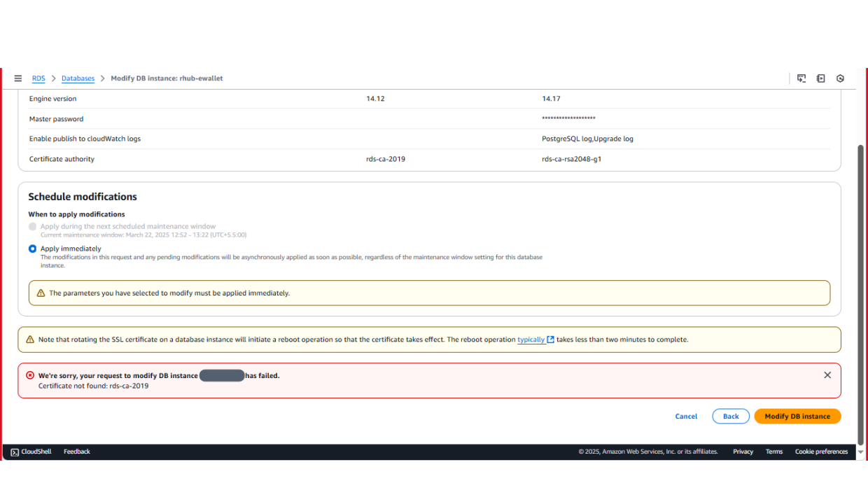The image size is (868, 488).
Task: Open the hamburger navigation menu
Action: tap(17, 78)
